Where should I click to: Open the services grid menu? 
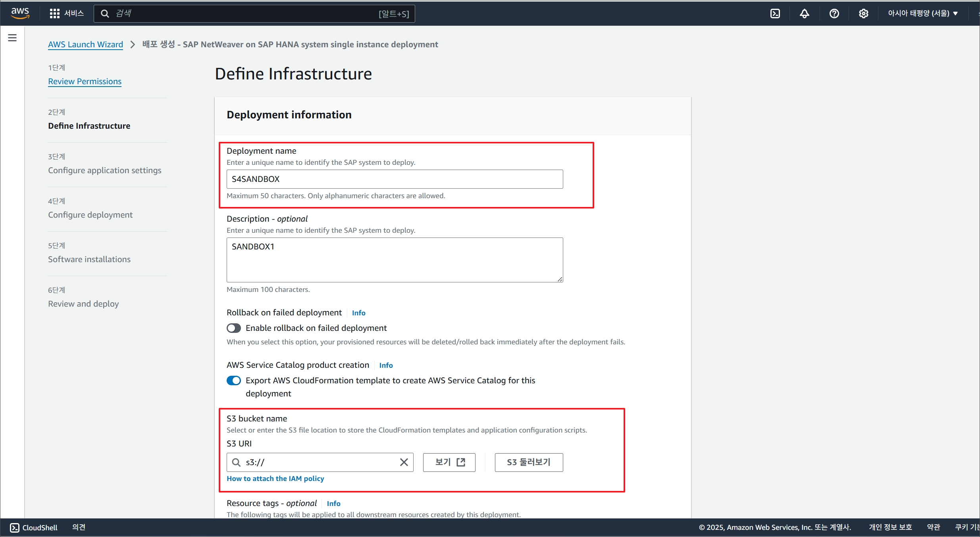pyautogui.click(x=54, y=14)
